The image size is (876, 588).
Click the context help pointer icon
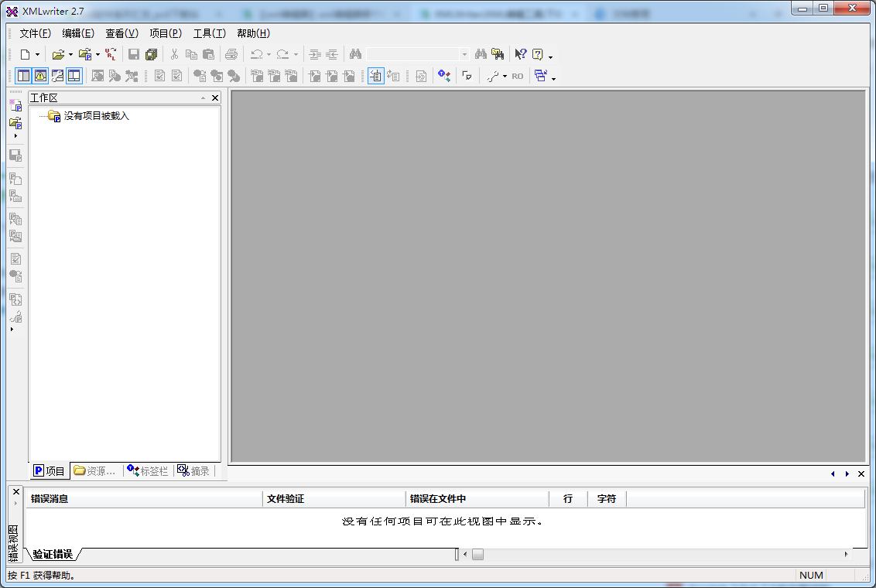click(x=521, y=54)
